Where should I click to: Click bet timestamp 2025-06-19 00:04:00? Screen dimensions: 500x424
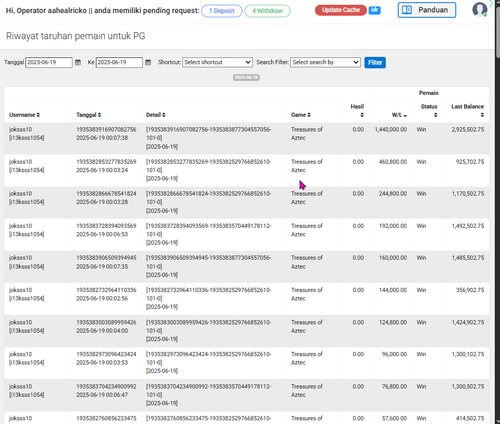[x=102, y=331]
